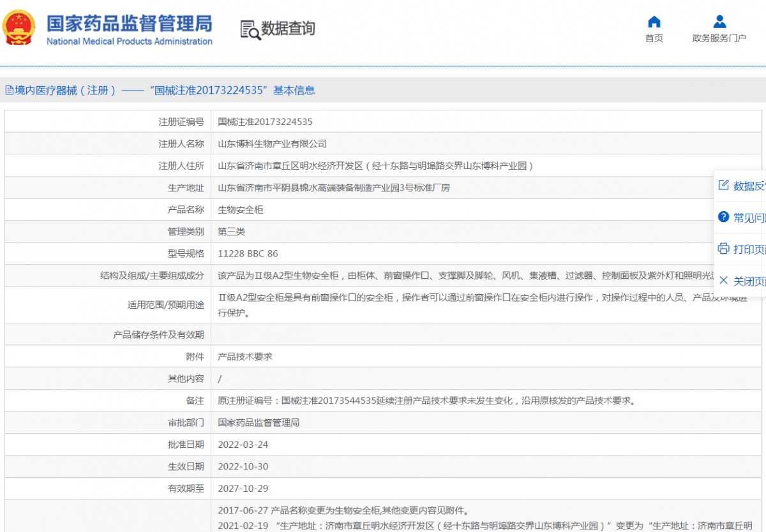766x532 pixels.
Task: Click the 国家药品监督管理局 site title
Action: [130, 24]
